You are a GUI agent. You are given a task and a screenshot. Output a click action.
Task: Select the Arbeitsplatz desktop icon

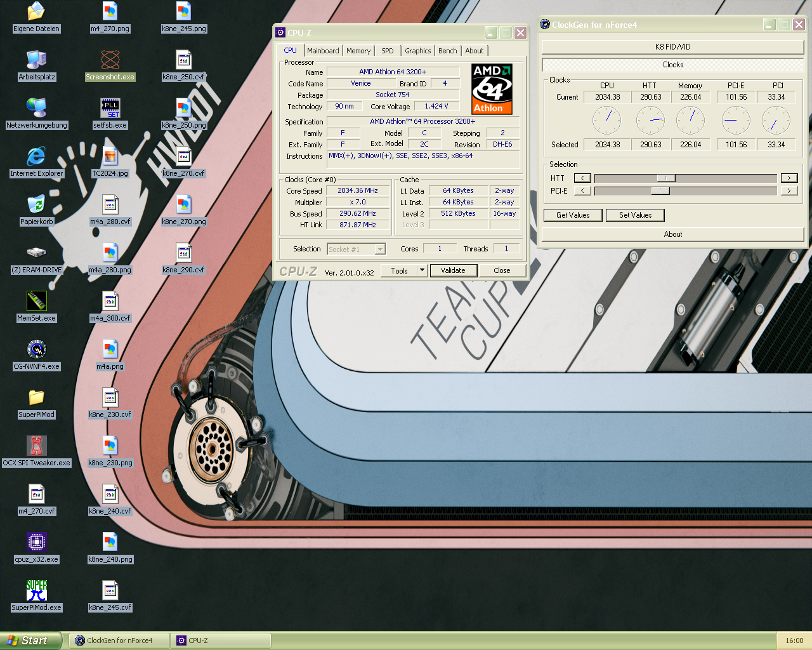tap(36, 65)
